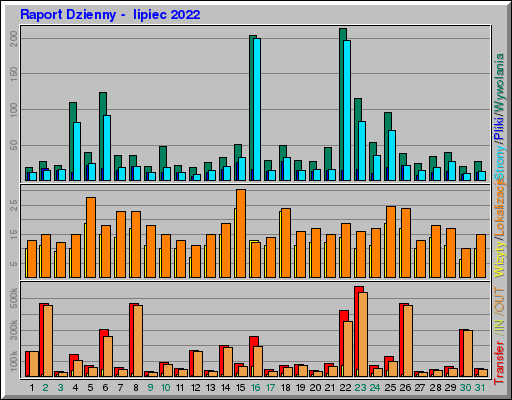Click the 500k y-axis value in transfer chart
The height and width of the screenshot is (400, 512).
coord(13,299)
